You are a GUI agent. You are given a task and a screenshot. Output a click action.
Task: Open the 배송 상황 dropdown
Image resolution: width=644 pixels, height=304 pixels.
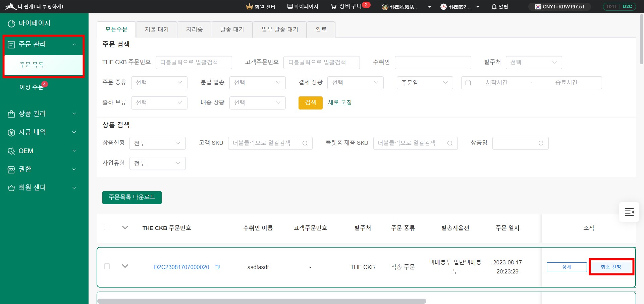(257, 103)
